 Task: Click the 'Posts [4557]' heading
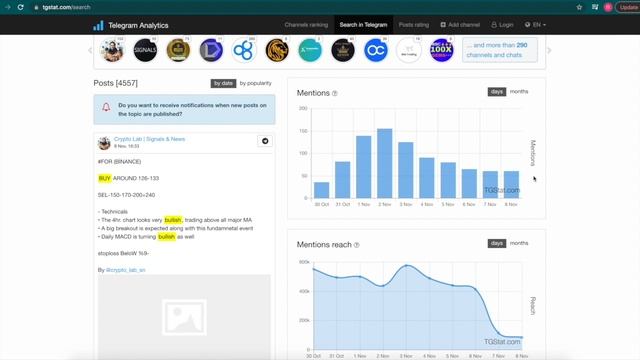pyautogui.click(x=116, y=83)
